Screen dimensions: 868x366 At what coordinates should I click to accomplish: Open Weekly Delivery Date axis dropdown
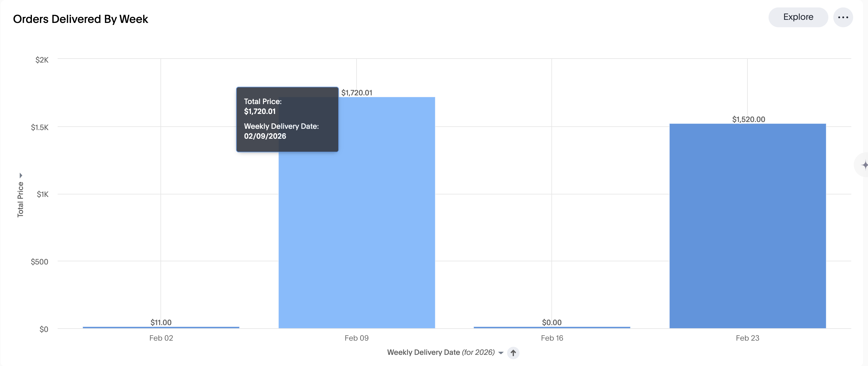pos(501,353)
